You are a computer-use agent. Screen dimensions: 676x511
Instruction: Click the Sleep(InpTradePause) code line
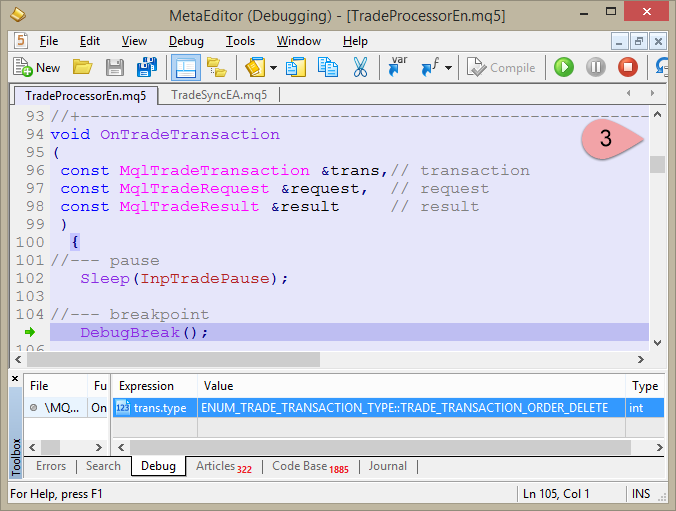[x=184, y=279]
